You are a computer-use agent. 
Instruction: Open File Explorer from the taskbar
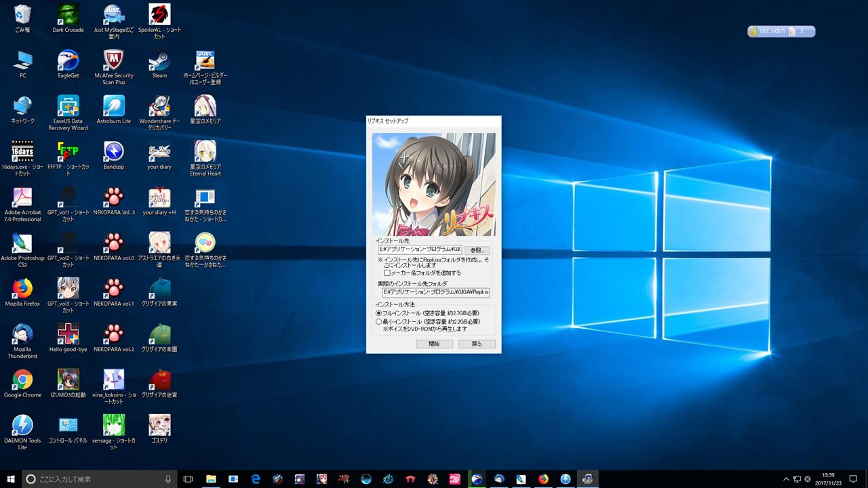211,479
